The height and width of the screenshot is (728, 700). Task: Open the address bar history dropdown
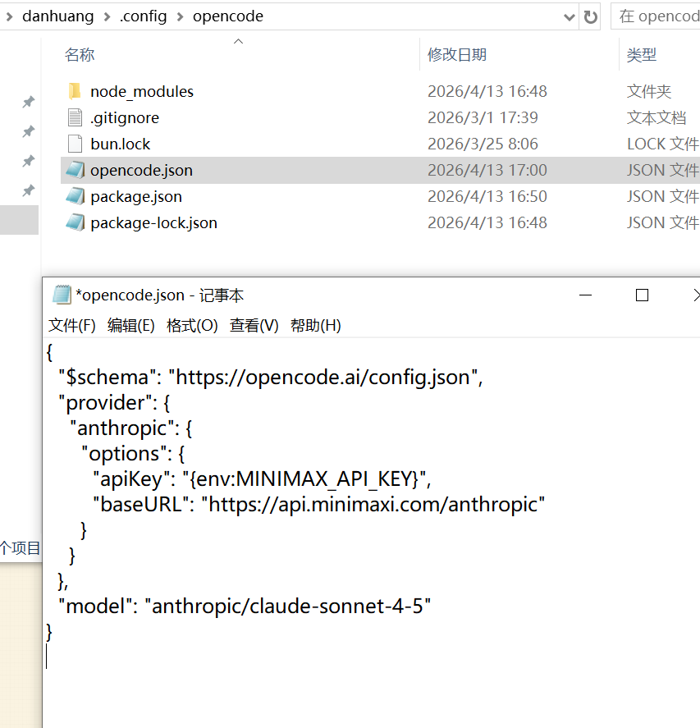[570, 17]
